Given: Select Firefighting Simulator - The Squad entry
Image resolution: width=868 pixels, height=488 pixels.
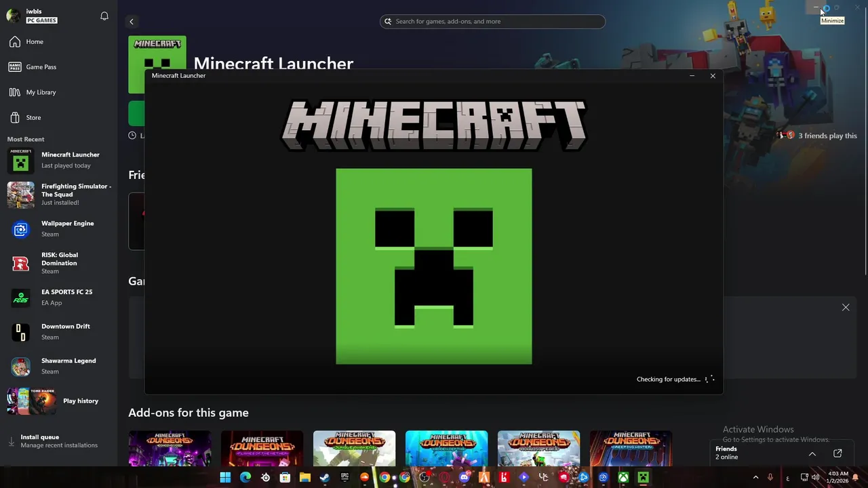Looking at the screenshot, I should tap(58, 195).
